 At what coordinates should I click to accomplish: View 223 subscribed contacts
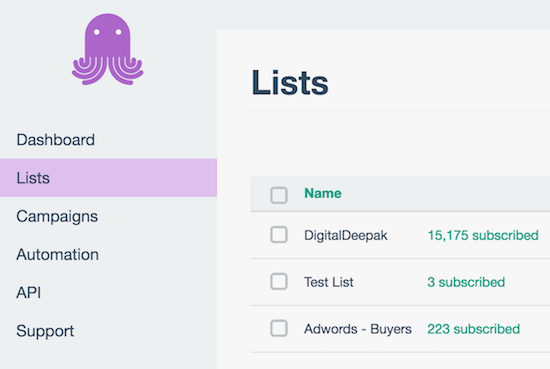pos(474,329)
